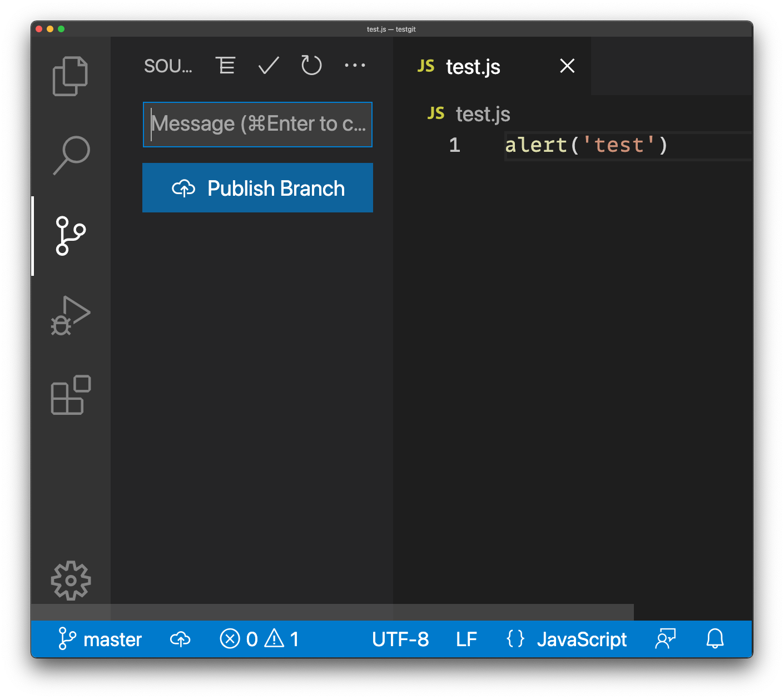Change file encoding UTF-8 in status bar

coord(400,639)
